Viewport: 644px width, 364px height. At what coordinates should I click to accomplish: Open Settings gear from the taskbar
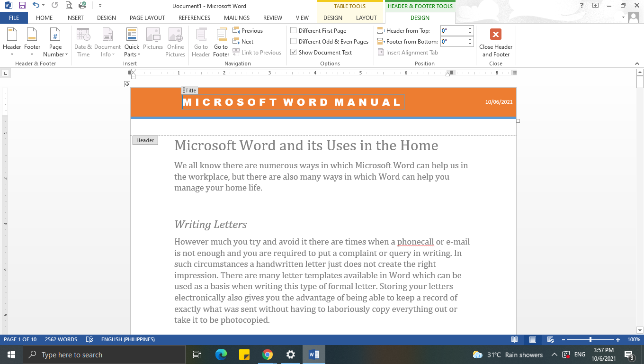[x=291, y=355]
